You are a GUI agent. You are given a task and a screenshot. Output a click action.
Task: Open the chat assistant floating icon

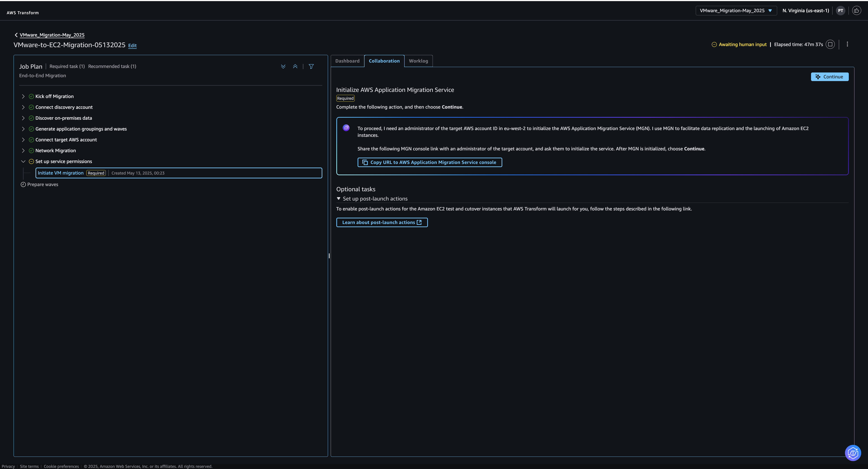853,453
